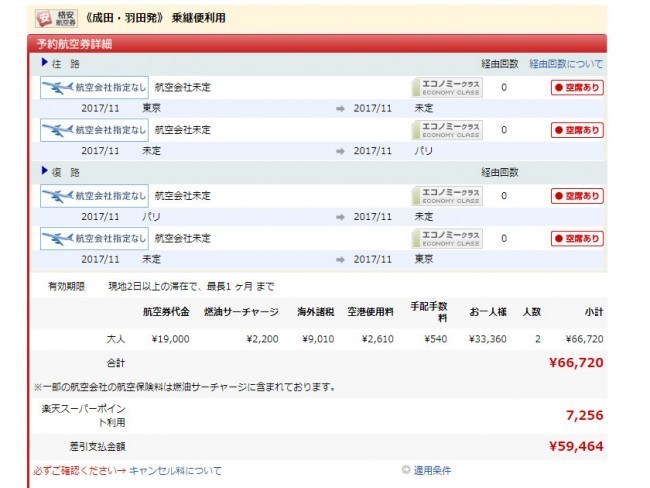
Task: Click arrow icon in パリ to 未定 row
Action: (340, 217)
